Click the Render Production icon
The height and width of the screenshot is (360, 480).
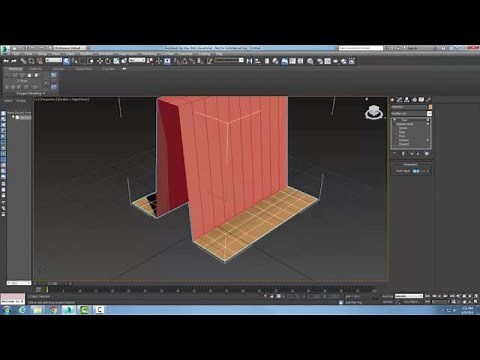pos(336,61)
